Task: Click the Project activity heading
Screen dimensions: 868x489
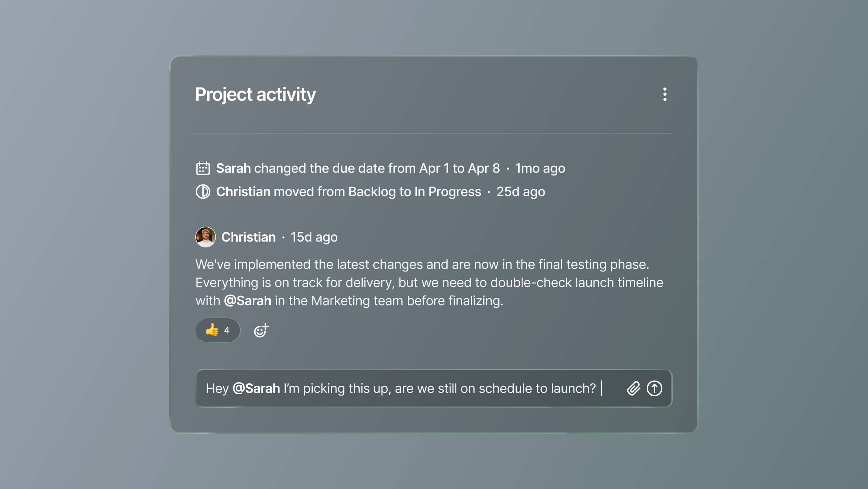Action: click(255, 94)
